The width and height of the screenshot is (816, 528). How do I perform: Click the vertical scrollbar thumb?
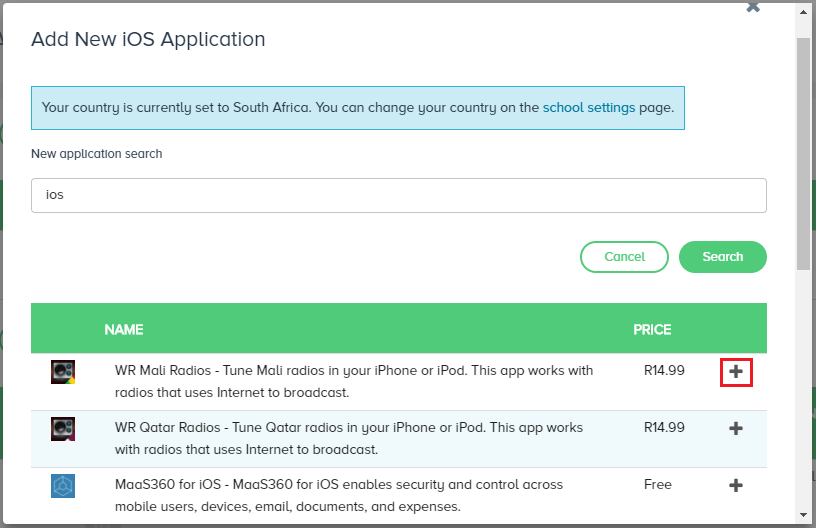point(804,153)
